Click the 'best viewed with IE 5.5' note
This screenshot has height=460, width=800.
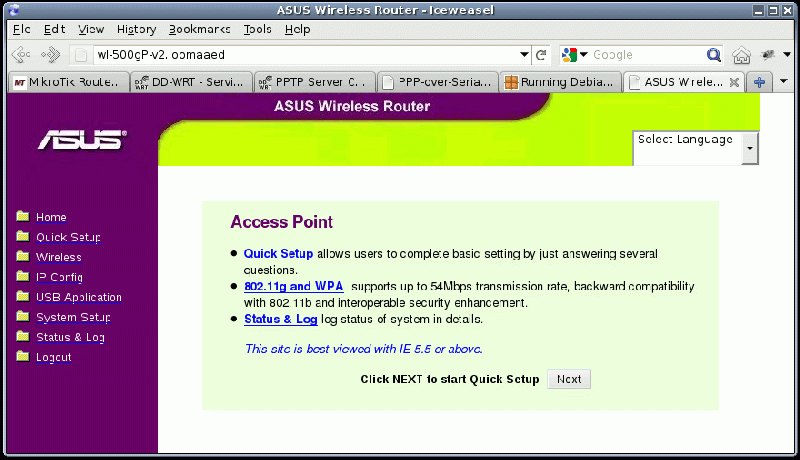tap(364, 349)
